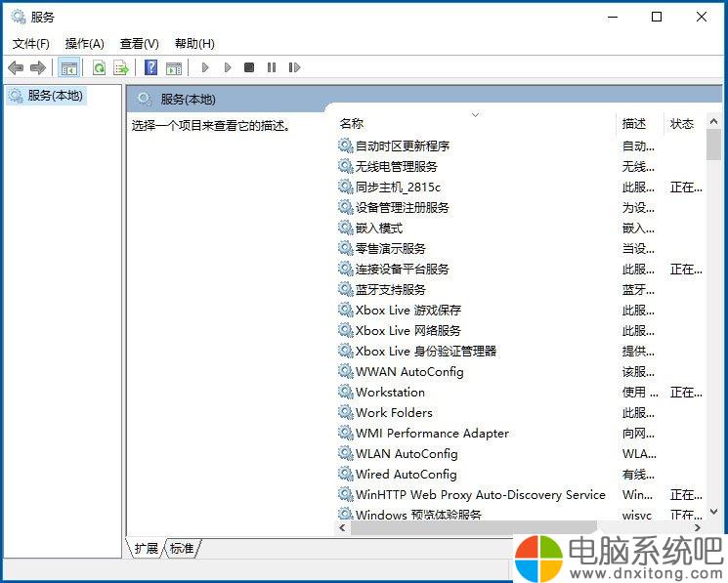Click the Back arrow in toolbar
The width and height of the screenshot is (728, 583).
16,67
